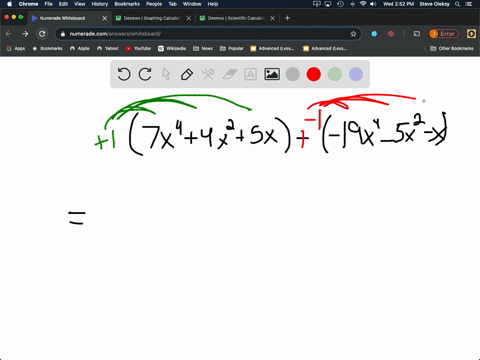Pick the red color swatch

314,74
